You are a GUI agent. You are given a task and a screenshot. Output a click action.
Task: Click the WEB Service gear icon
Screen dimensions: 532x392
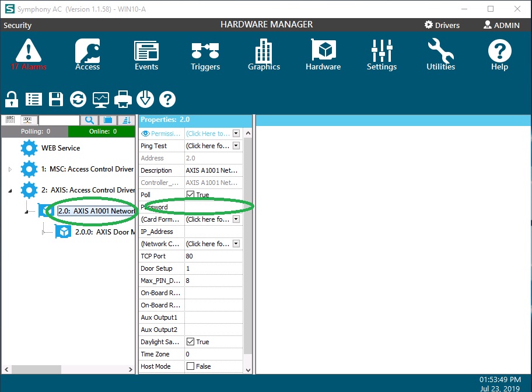click(29, 148)
